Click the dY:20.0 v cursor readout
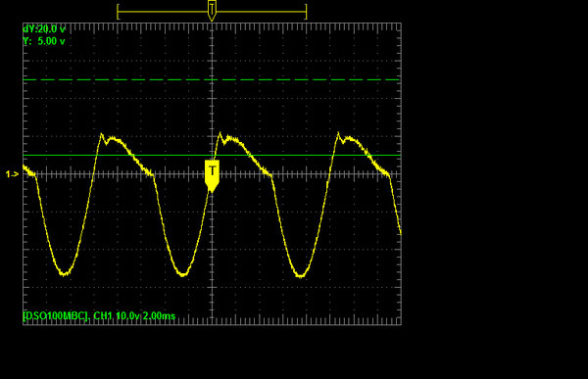The width and height of the screenshot is (588, 379). (x=44, y=29)
